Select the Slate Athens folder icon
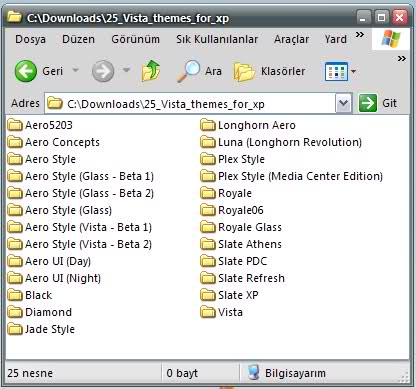416x389 pixels. pos(208,244)
